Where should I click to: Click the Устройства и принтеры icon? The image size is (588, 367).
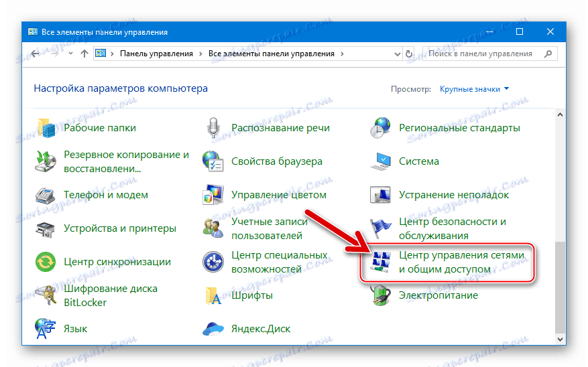(x=46, y=228)
